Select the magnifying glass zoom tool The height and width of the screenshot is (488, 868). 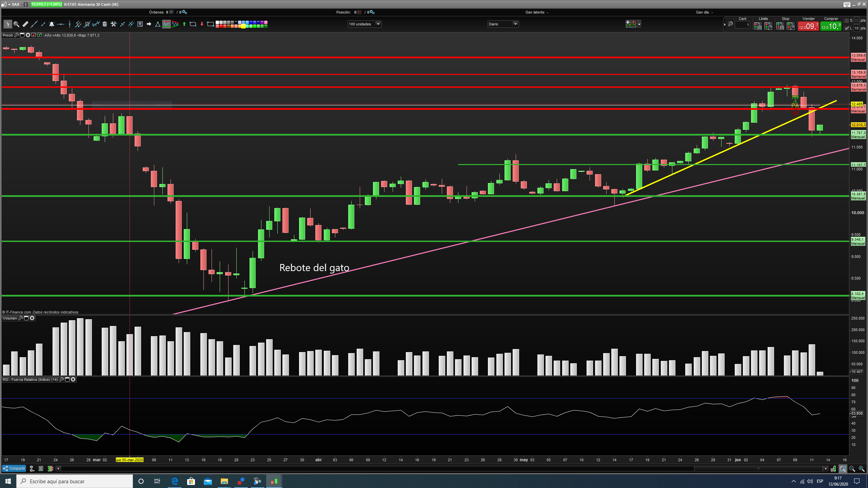[16, 24]
